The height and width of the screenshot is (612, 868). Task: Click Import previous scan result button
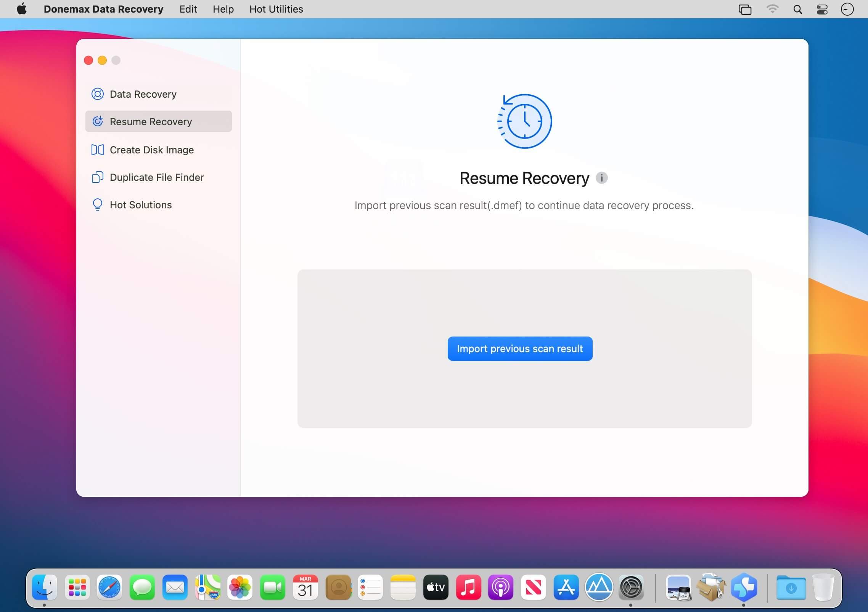(x=520, y=349)
